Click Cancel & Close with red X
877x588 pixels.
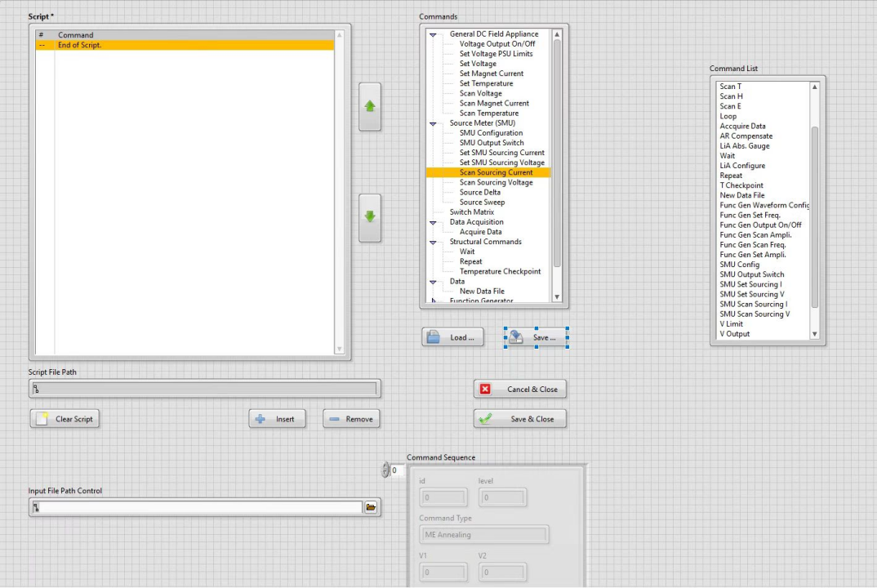click(520, 389)
